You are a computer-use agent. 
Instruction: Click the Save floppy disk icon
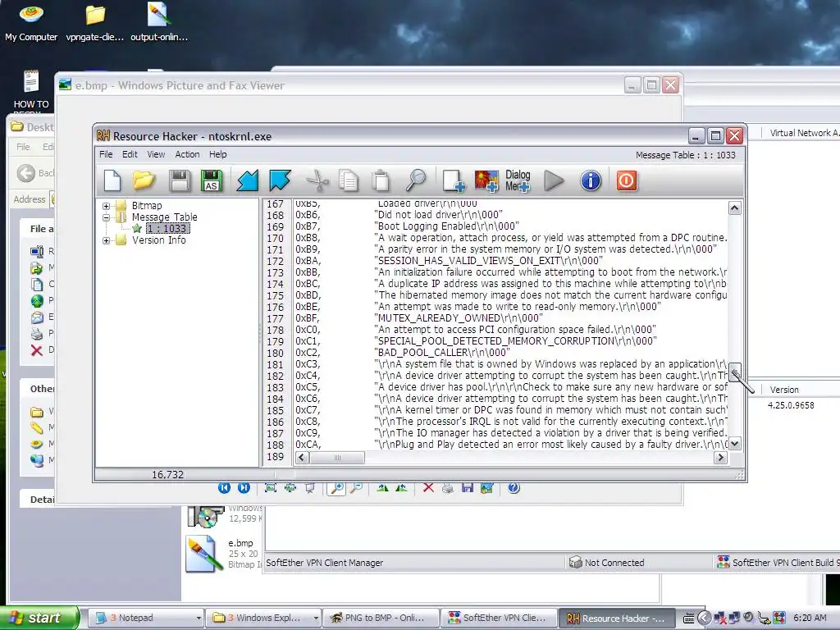(x=180, y=180)
